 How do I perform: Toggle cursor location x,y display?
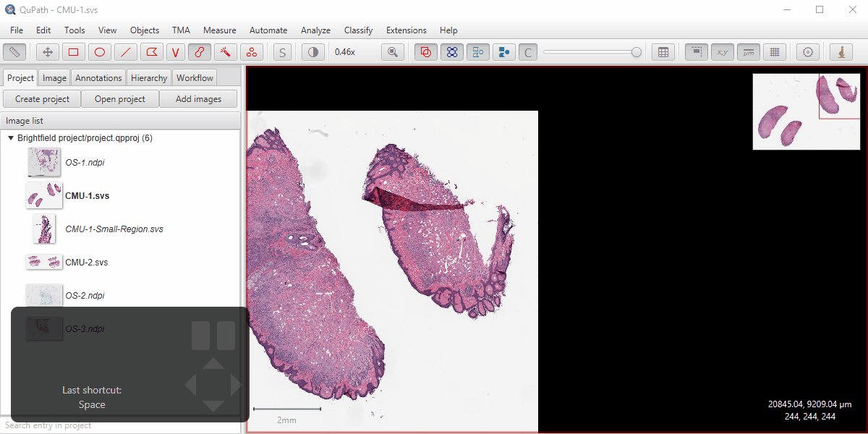(x=722, y=52)
